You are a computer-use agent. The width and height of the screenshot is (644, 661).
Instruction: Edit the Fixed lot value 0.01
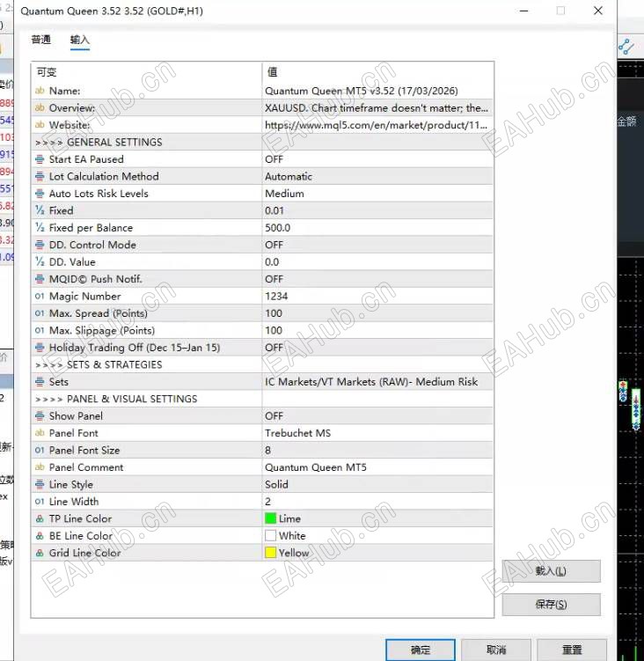click(377, 210)
